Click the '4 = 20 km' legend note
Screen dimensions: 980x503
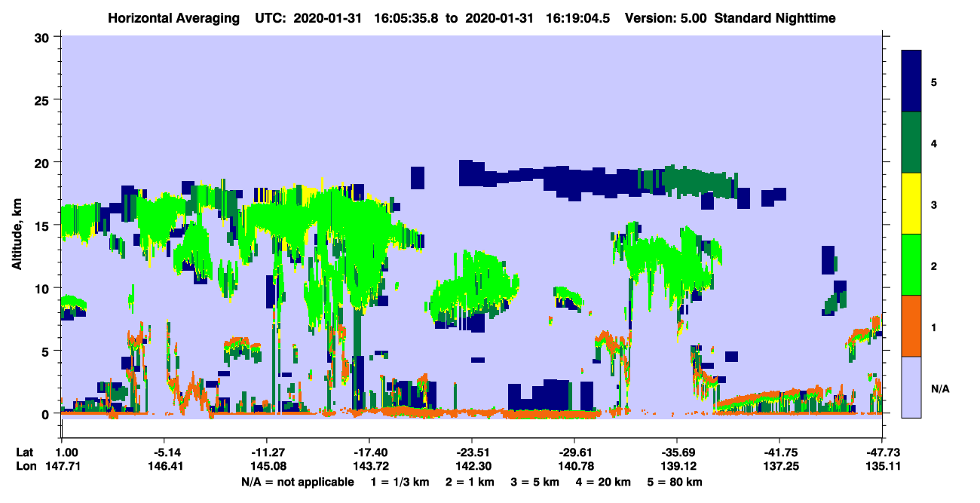click(605, 482)
